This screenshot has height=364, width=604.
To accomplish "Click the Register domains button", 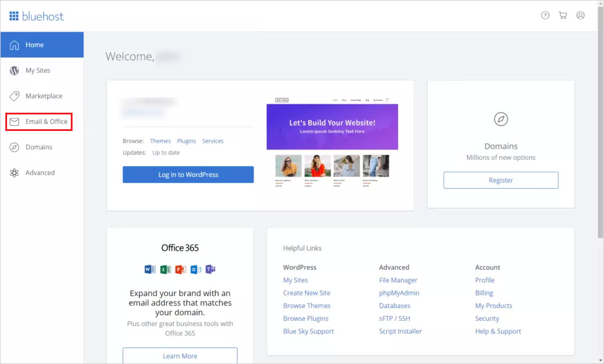I will 501,181.
